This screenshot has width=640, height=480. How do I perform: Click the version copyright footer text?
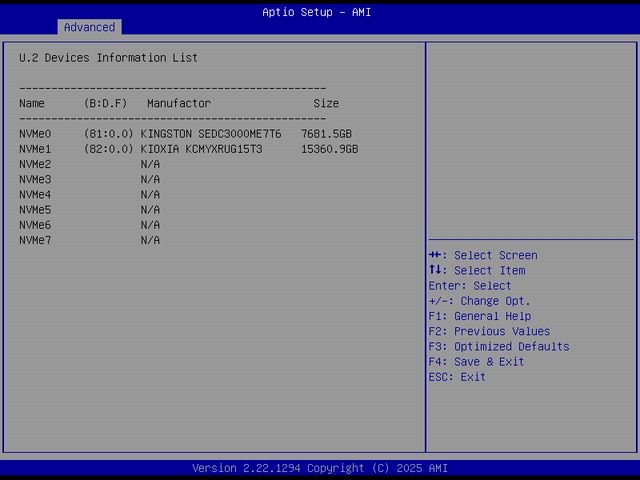(320, 468)
